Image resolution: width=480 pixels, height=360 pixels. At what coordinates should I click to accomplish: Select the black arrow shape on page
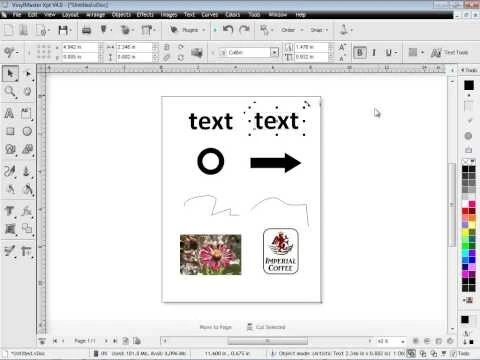[x=276, y=163]
